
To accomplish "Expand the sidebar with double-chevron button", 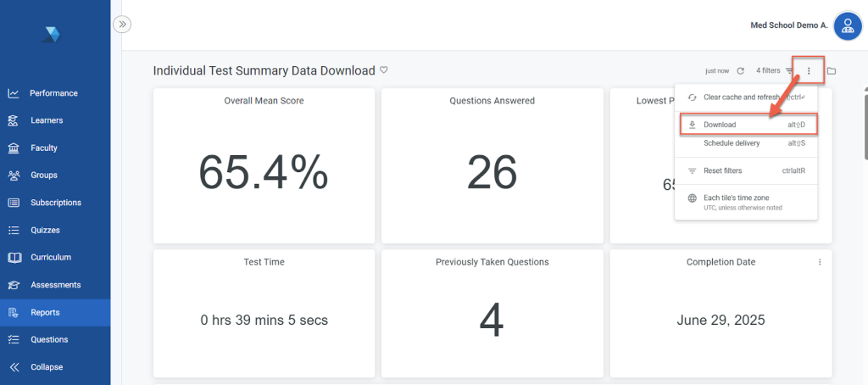I will (123, 25).
